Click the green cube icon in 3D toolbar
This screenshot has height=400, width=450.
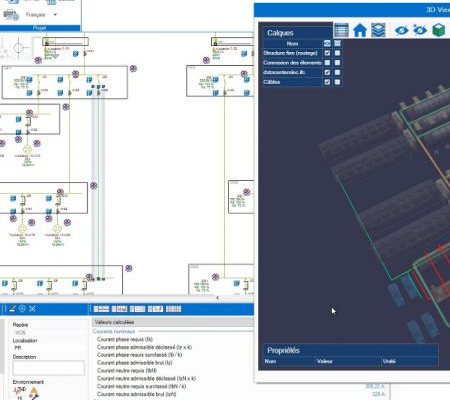click(439, 30)
